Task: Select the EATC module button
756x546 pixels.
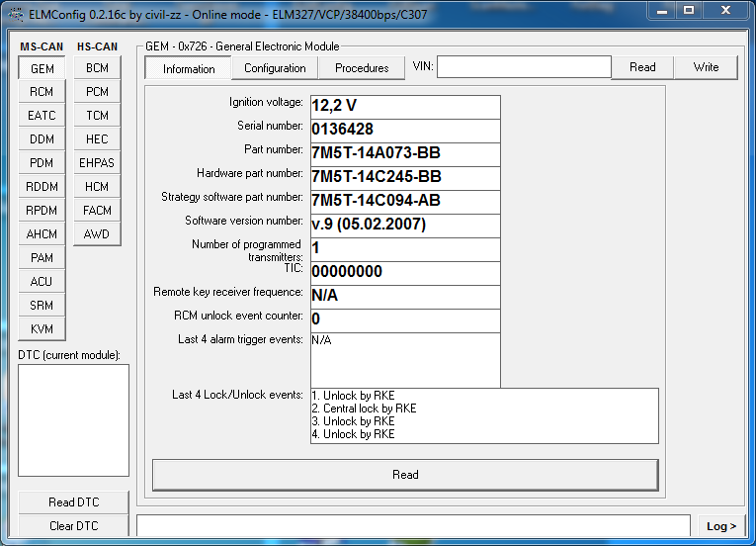Action: point(42,116)
